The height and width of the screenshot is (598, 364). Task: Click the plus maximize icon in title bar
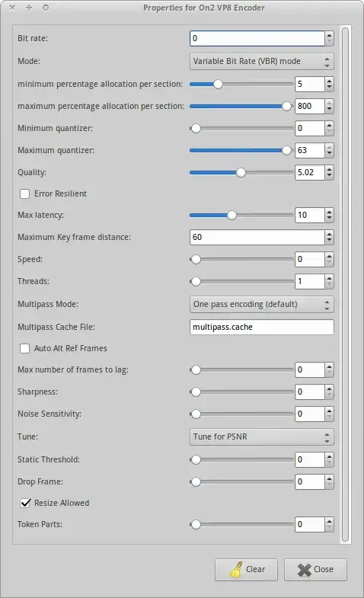point(29,8)
